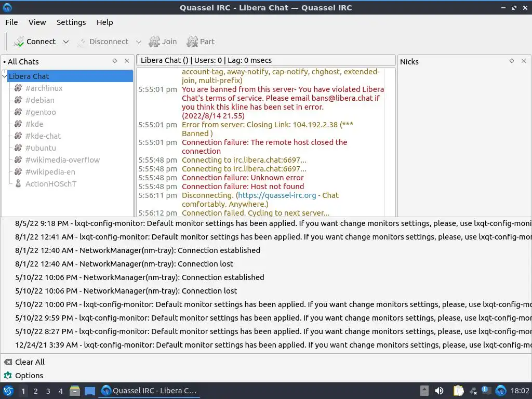Click the 18:02 taskbar clock
This screenshot has width=532, height=399.
520,391
